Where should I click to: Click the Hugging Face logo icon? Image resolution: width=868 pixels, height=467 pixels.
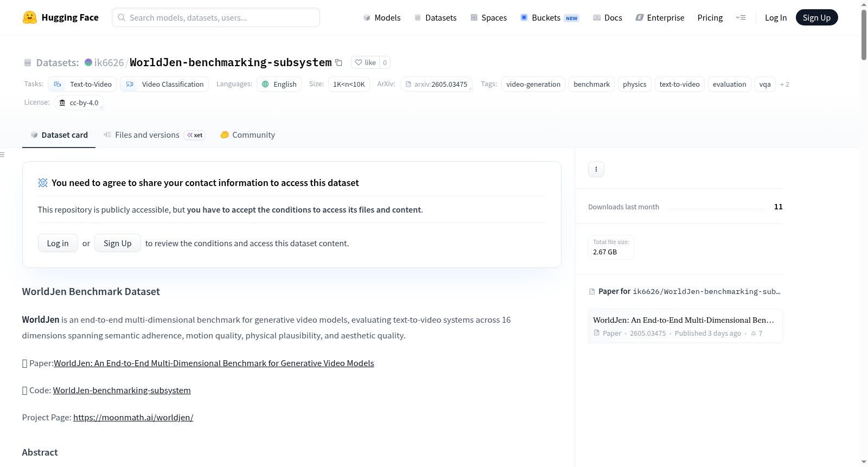pos(30,17)
